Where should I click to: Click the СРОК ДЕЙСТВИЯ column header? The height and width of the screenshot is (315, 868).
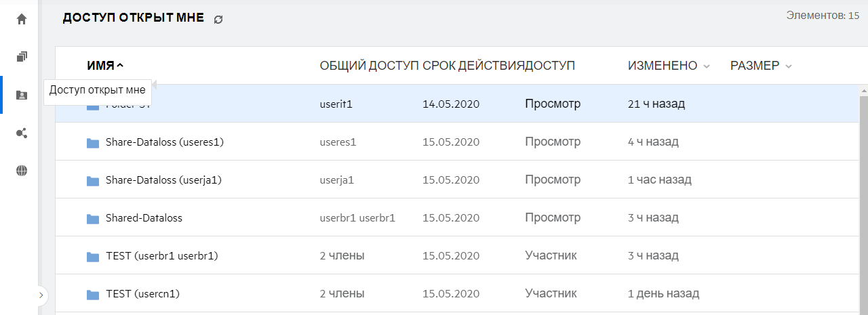473,66
